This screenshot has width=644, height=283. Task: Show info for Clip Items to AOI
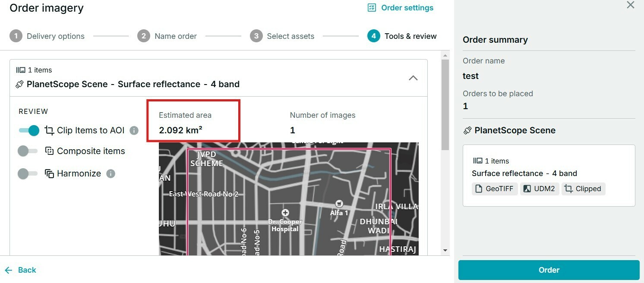pyautogui.click(x=134, y=130)
